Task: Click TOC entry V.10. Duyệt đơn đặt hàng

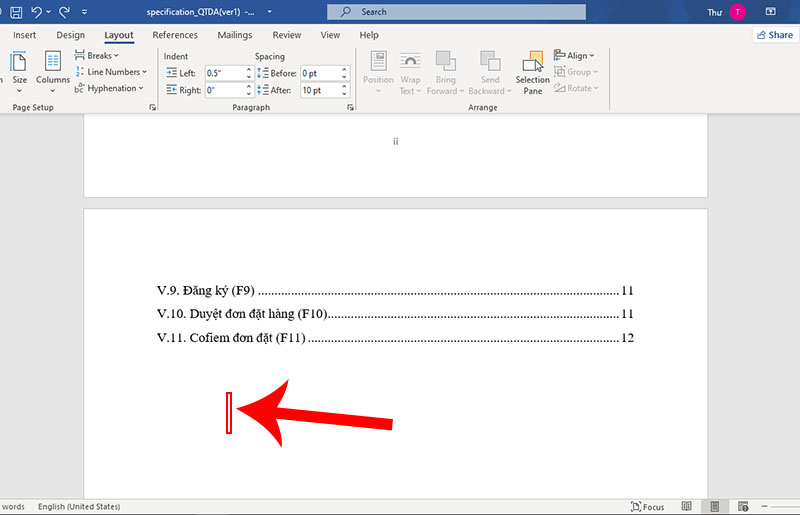Action: [395, 313]
